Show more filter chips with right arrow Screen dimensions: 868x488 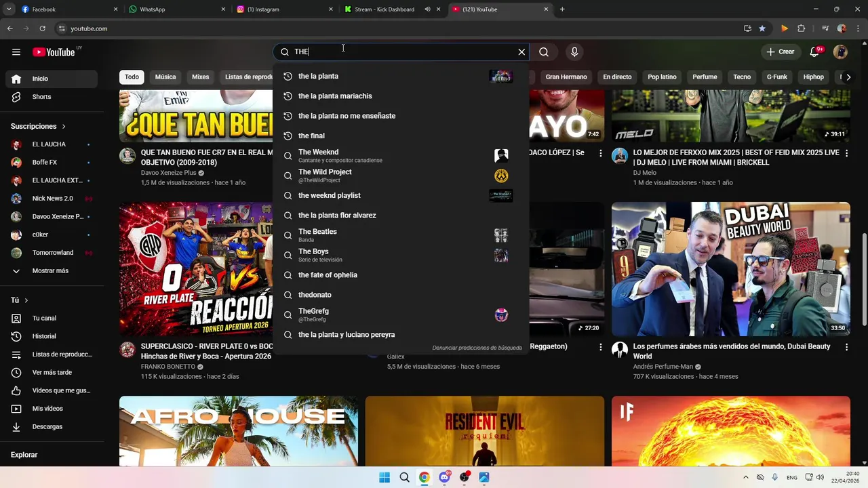click(848, 77)
